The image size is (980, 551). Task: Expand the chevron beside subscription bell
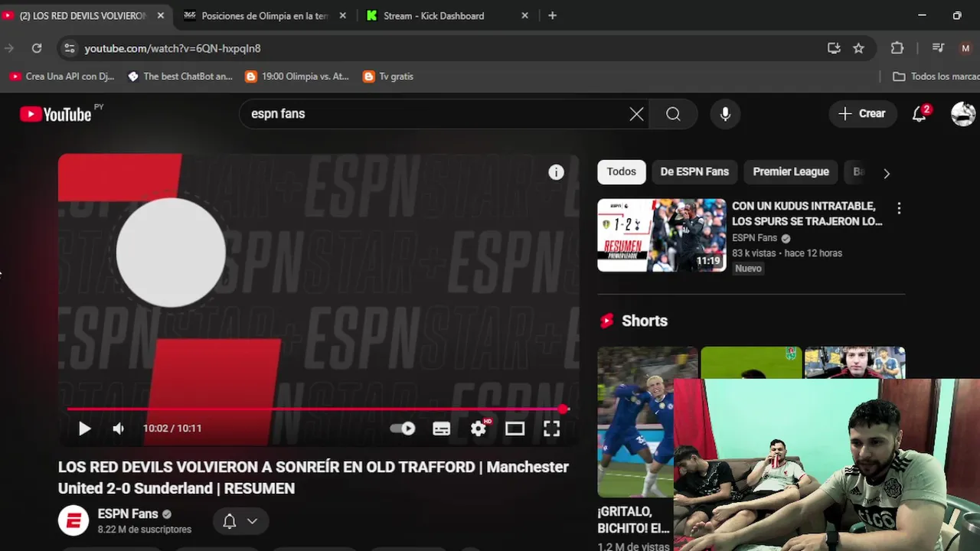252,522
